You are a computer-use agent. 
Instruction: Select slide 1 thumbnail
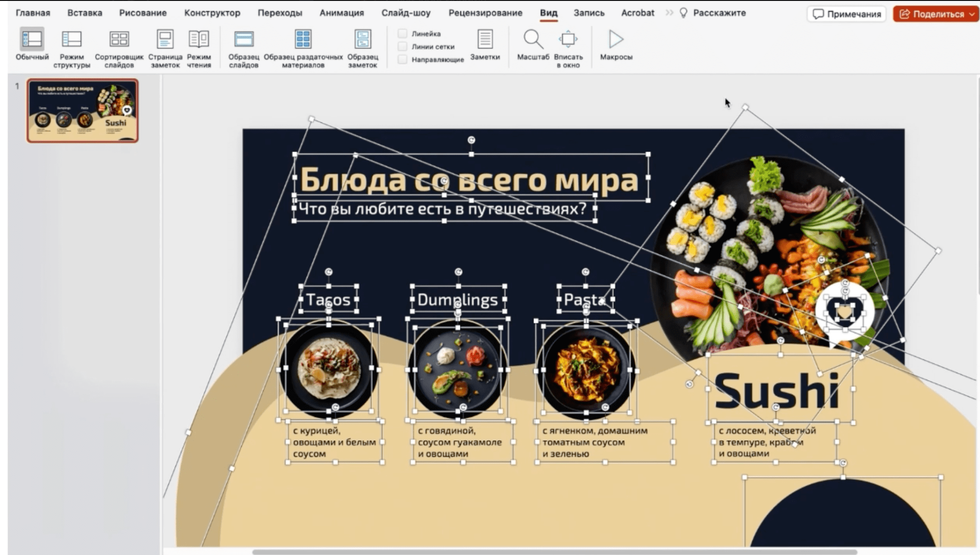click(83, 110)
